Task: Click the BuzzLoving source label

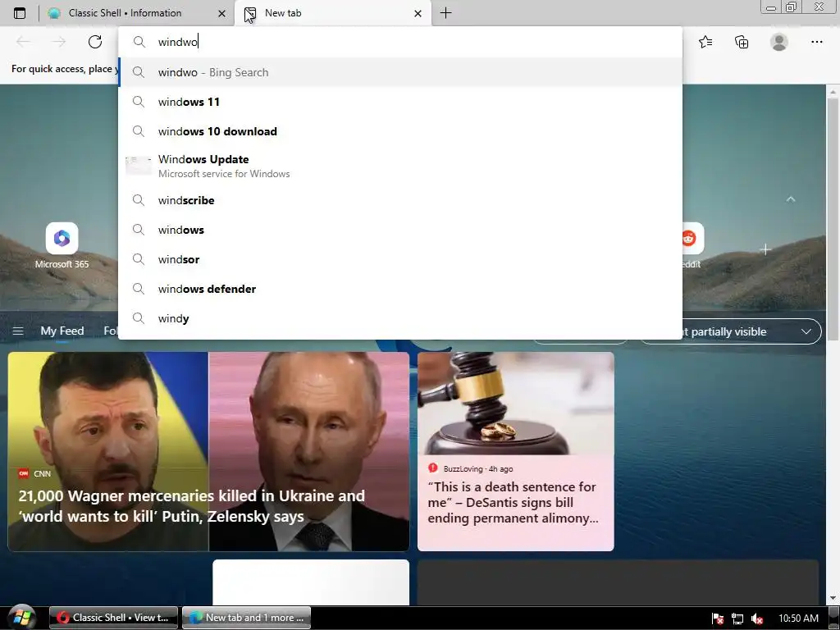Action: click(463, 468)
